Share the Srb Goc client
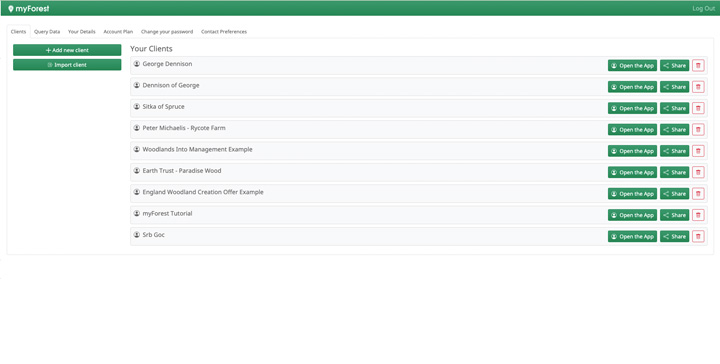The image size is (720, 364). 675,236
